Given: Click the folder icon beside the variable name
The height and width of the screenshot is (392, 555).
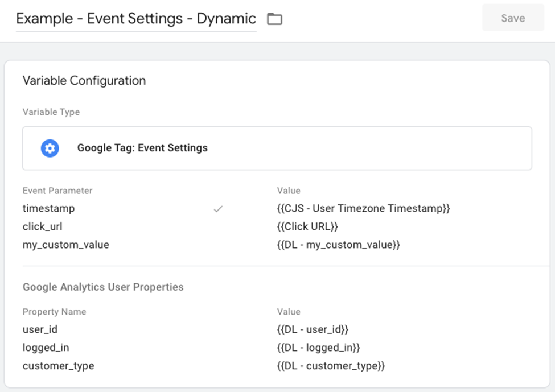Looking at the screenshot, I should [x=275, y=19].
